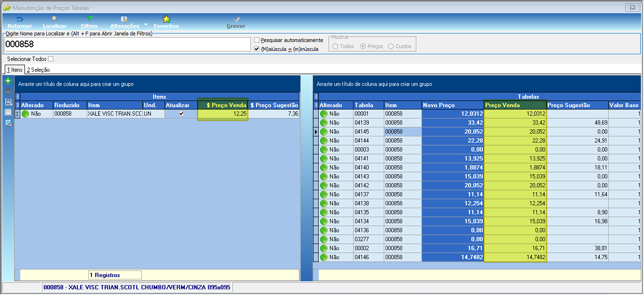Image resolution: width=644 pixels, height=295 pixels.
Task: Click the search field containing 000858
Action: coord(127,44)
